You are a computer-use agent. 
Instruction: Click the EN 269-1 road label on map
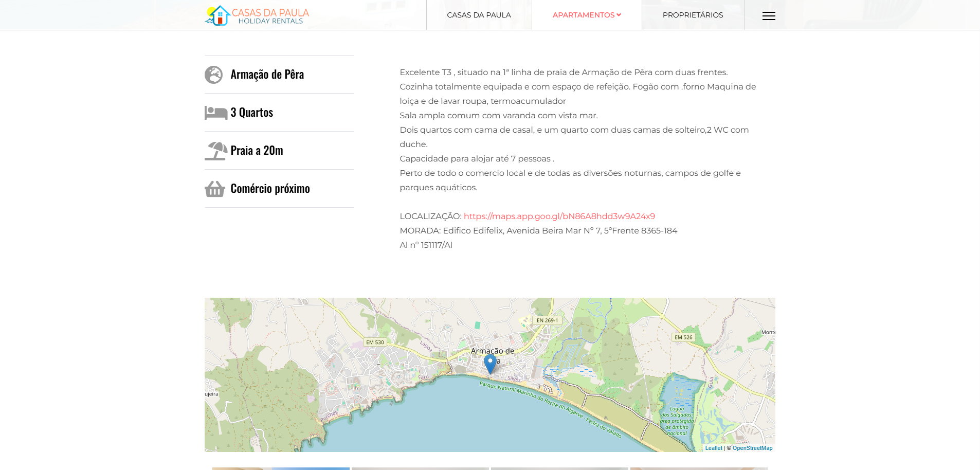(x=547, y=320)
